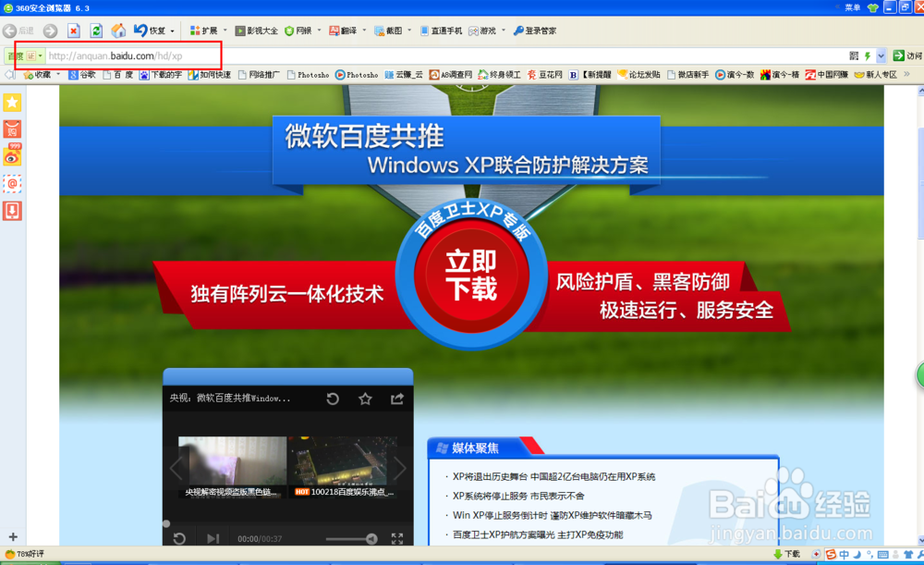This screenshot has height=565, width=924.
Task: Click the video replay icon in player header
Action: pyautogui.click(x=333, y=399)
